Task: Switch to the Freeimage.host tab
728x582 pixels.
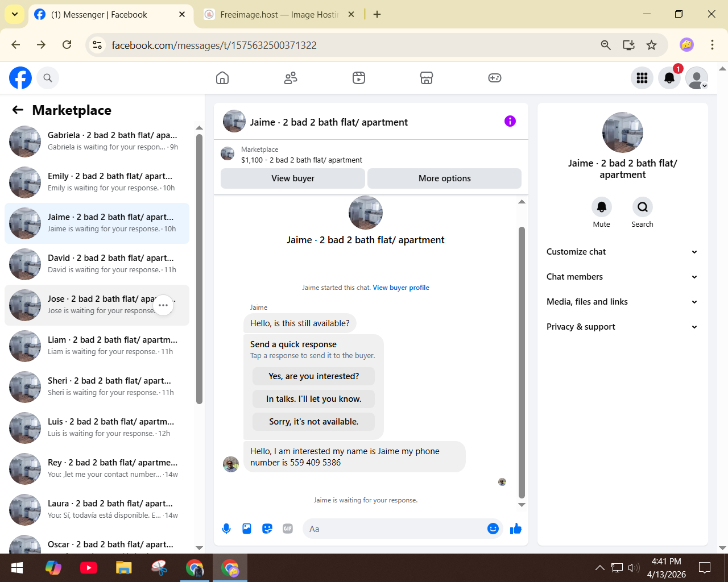Action: (279, 15)
